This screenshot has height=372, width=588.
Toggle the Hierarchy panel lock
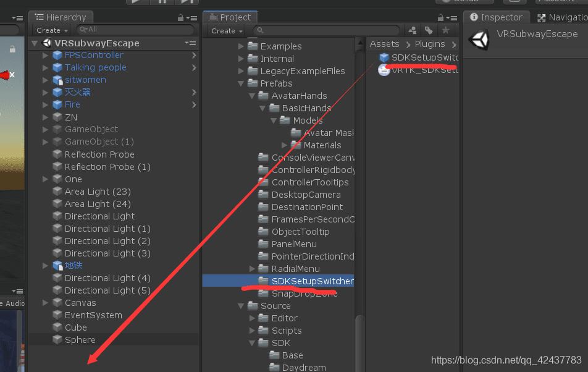pos(180,17)
